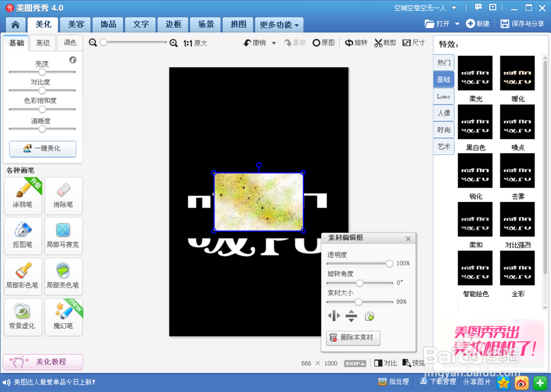Close the 素材编辑框 panel
The width and height of the screenshot is (551, 392).
(408, 239)
